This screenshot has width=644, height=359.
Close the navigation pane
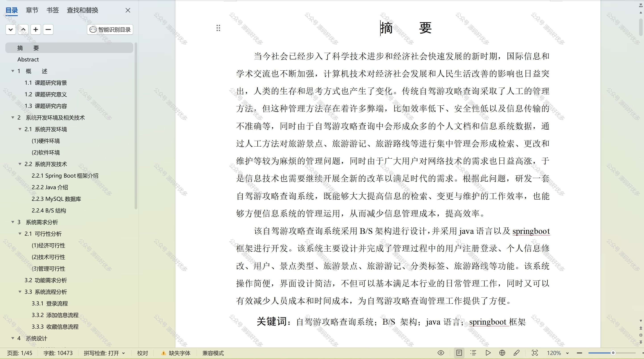pyautogui.click(x=128, y=10)
